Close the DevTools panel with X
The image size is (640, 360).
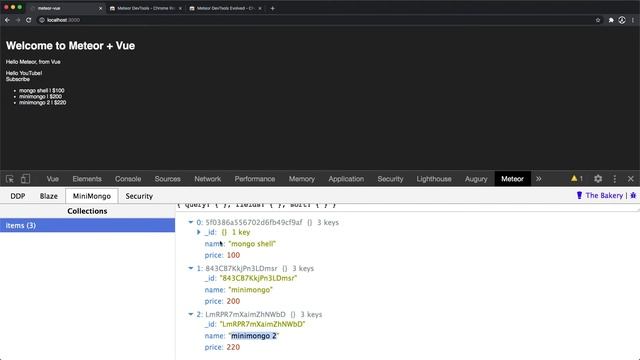click(631, 179)
